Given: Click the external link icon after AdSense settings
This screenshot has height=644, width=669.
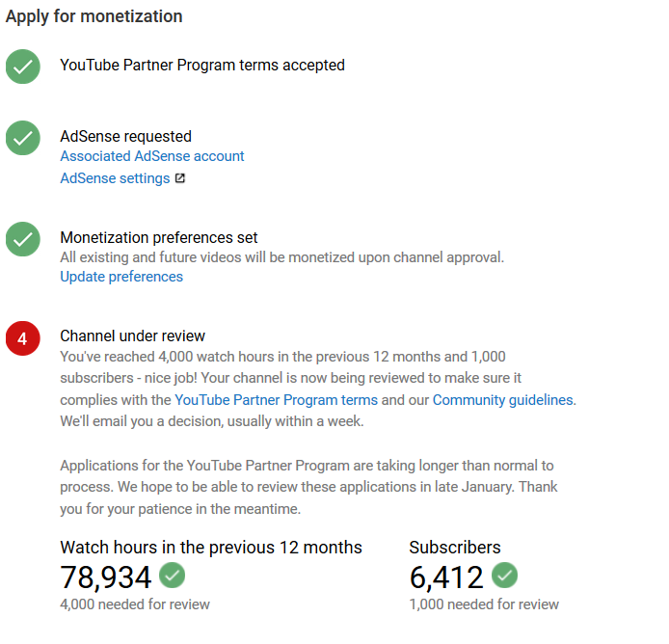Looking at the screenshot, I should coord(180,178).
